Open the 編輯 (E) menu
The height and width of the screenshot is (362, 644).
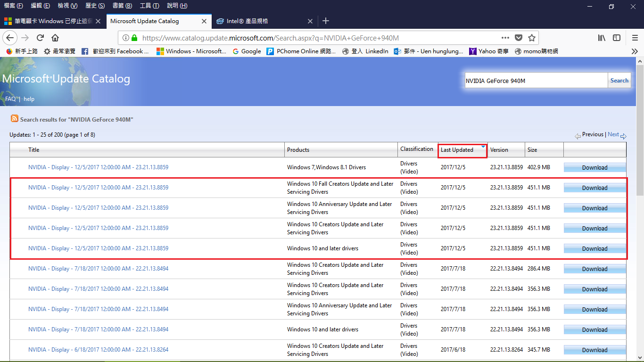pyautogui.click(x=40, y=6)
